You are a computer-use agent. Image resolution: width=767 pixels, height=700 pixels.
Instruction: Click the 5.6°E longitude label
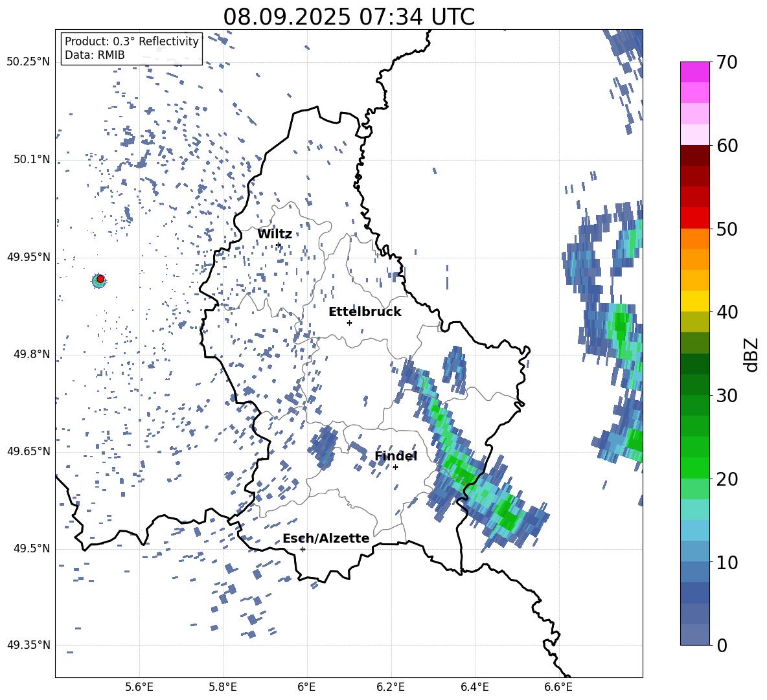139,688
